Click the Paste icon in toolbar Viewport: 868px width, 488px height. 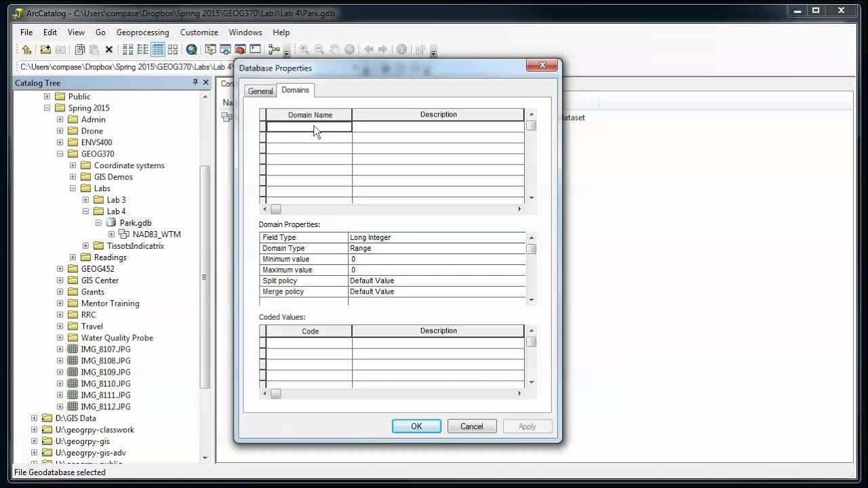tap(94, 49)
